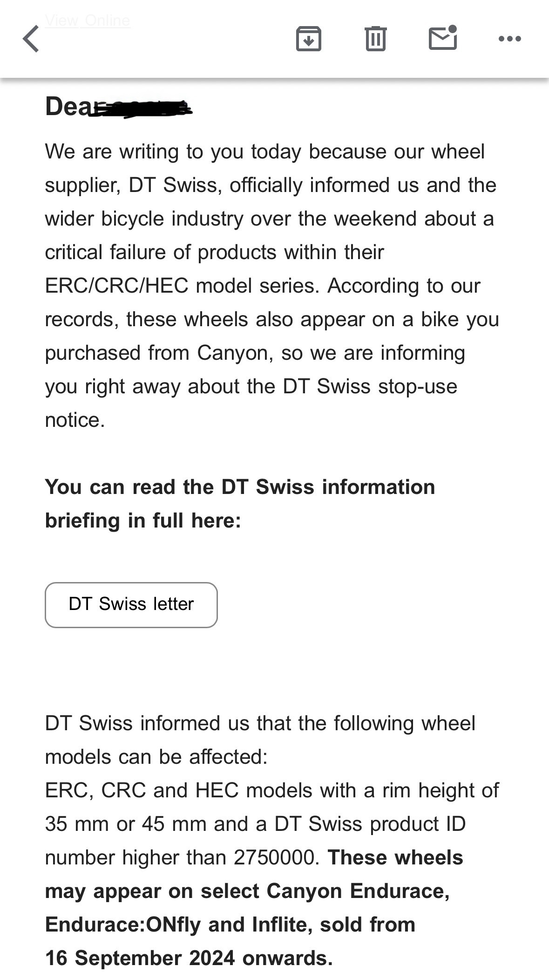Screen dimensions: 549x980
Task: Click the bold '16 September 2024 onwards' text
Action: 189,958
